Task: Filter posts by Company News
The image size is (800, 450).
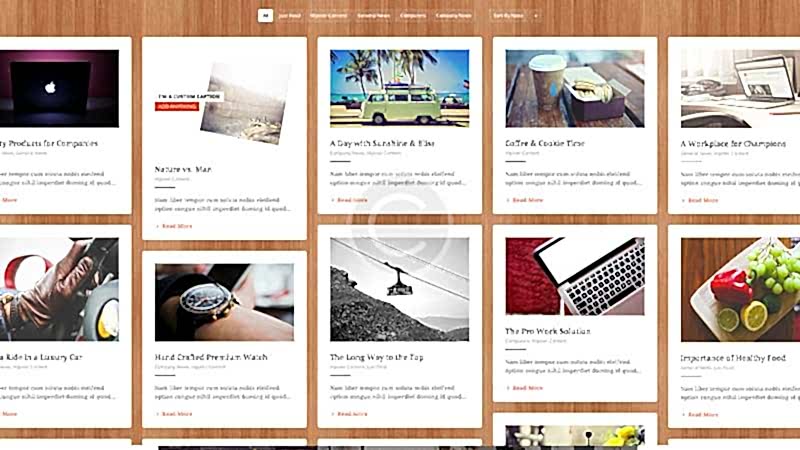Action: [x=454, y=16]
